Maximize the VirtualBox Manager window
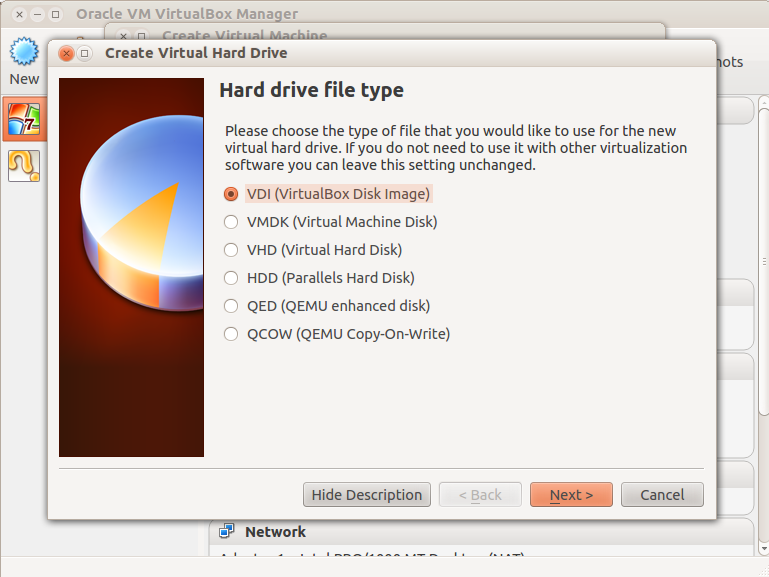Image resolution: width=769 pixels, height=577 pixels. (x=55, y=14)
